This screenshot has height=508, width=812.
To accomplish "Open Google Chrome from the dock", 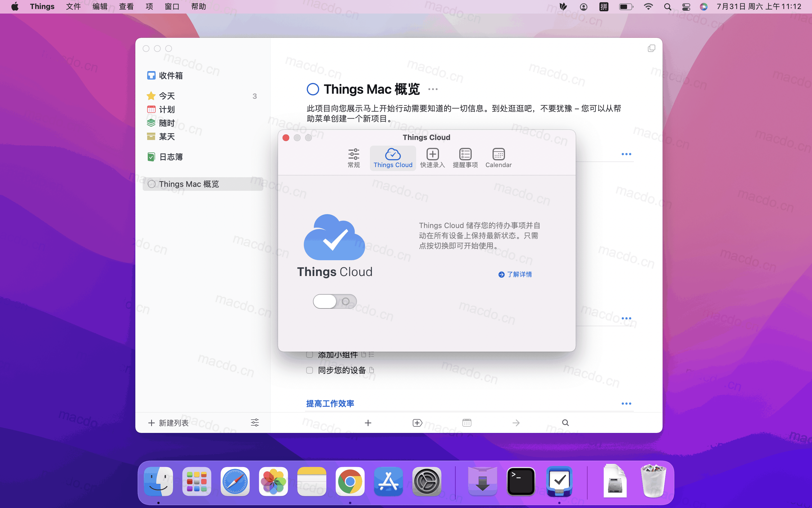I will click(x=350, y=481).
